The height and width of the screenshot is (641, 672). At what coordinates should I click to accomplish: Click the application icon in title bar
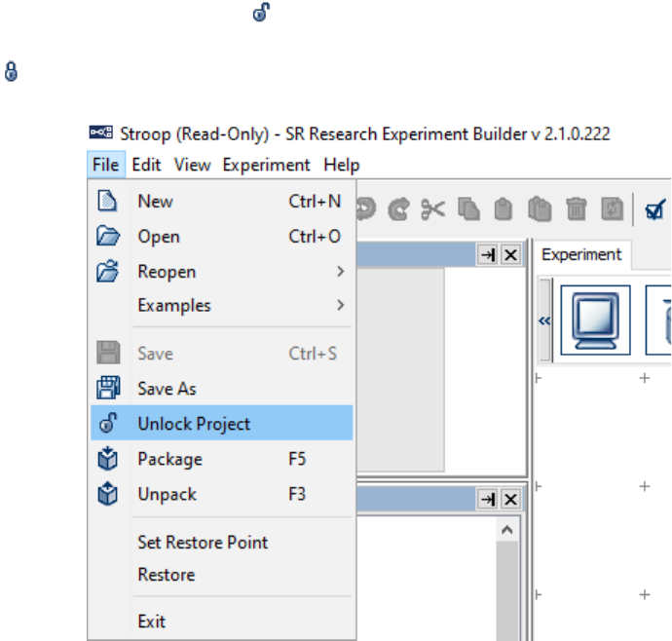(x=100, y=132)
